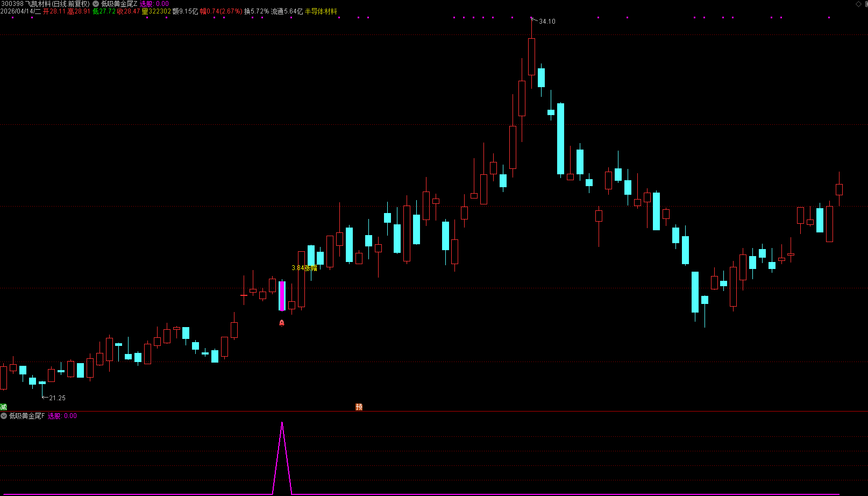Screen dimensions: 868x496
Task: Click the closing price 收28.47
Action: (129, 11)
